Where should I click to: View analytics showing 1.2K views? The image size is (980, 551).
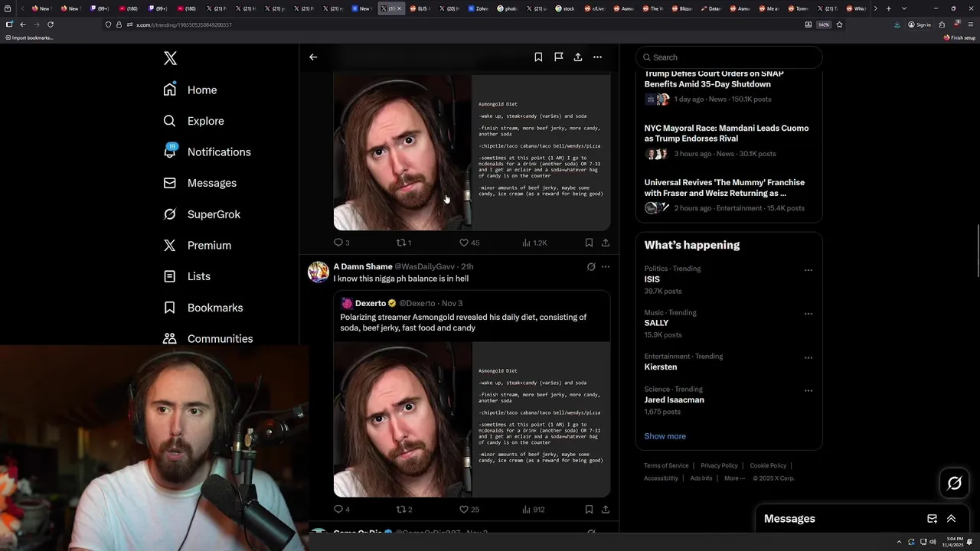(x=534, y=243)
